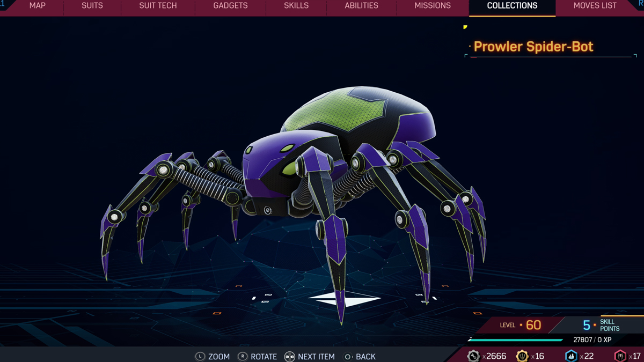Open the Abilities tab
The width and height of the screenshot is (644, 362).
pyautogui.click(x=361, y=6)
